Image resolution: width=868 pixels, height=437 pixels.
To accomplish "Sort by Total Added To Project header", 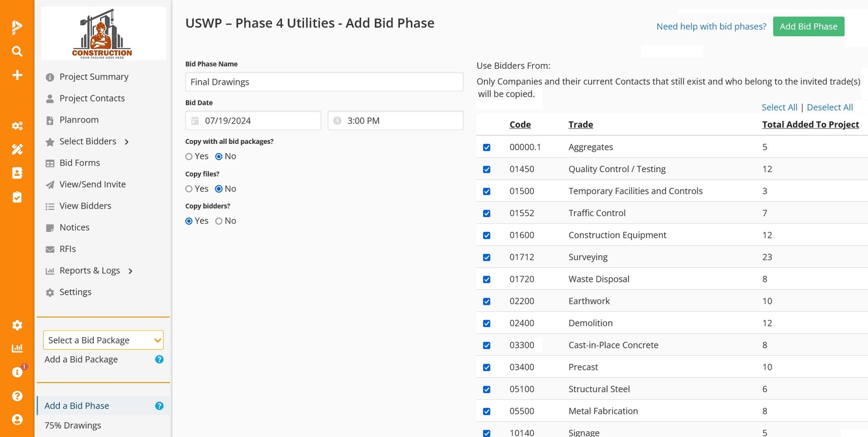I will click(810, 124).
